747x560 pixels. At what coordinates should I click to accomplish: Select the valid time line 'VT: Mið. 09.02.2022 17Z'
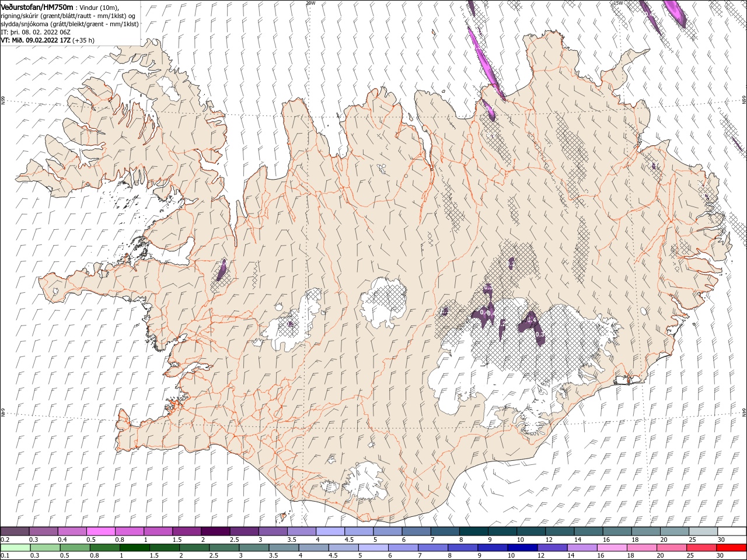click(36, 40)
